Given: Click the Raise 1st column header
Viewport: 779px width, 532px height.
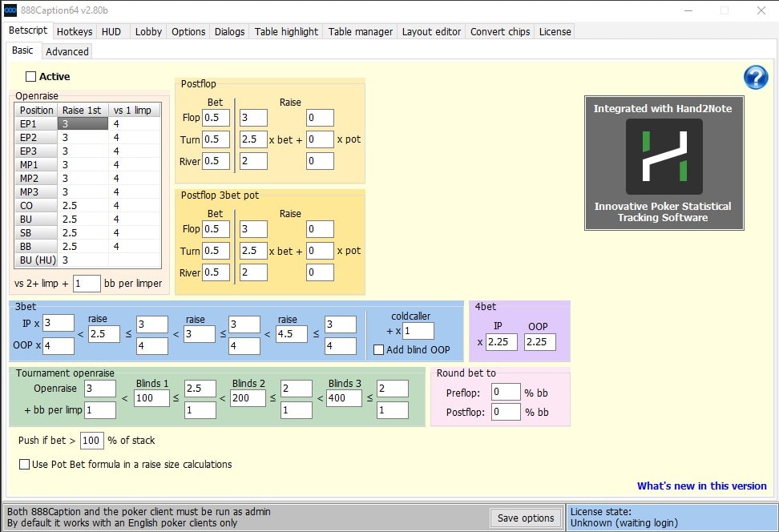Looking at the screenshot, I should 83,111.
